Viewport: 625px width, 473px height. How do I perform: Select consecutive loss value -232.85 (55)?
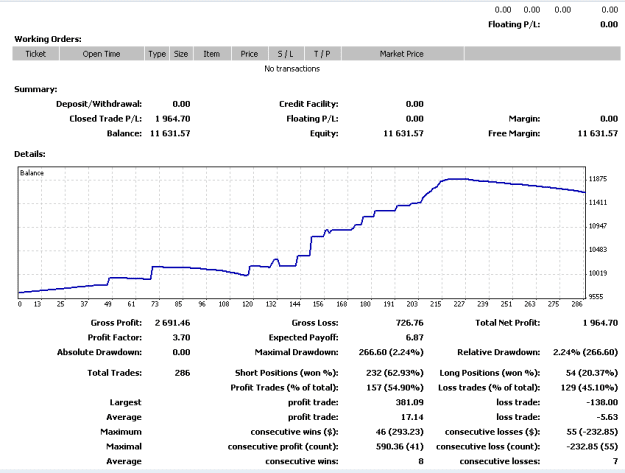tap(592, 447)
